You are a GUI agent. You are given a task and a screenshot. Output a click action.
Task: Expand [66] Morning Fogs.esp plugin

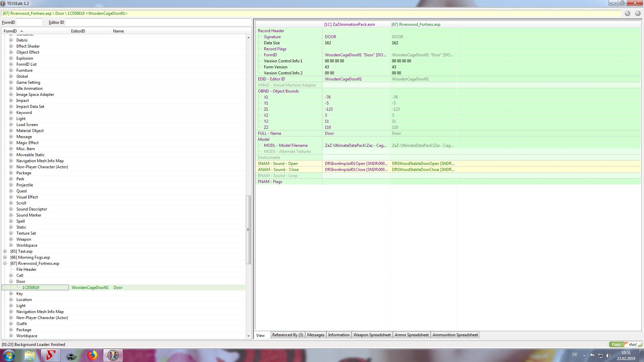pyautogui.click(x=5, y=257)
